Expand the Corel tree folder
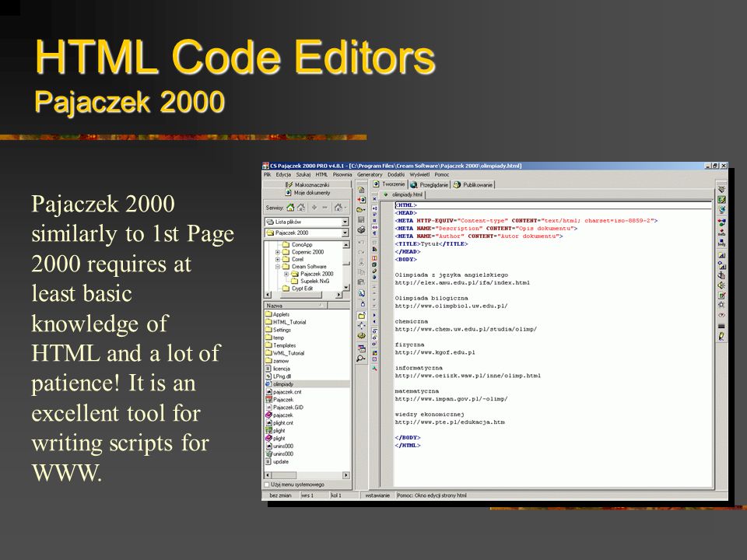The width and height of the screenshot is (747, 560). (x=278, y=260)
